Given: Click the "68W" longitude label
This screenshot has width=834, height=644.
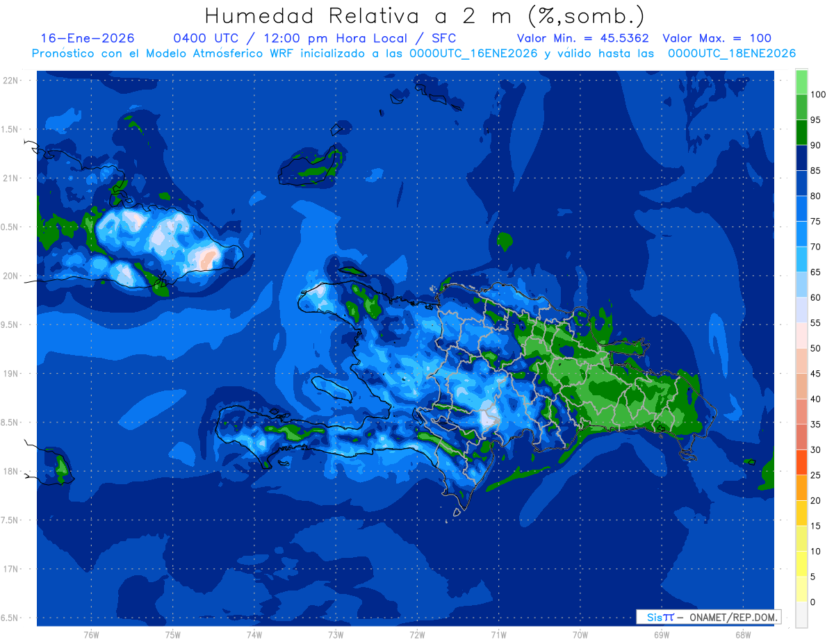Looking at the screenshot, I should (742, 634).
